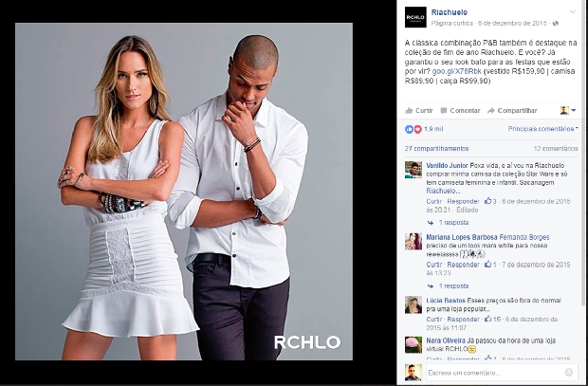Open the Principais comentários sort dropdown

click(543, 129)
